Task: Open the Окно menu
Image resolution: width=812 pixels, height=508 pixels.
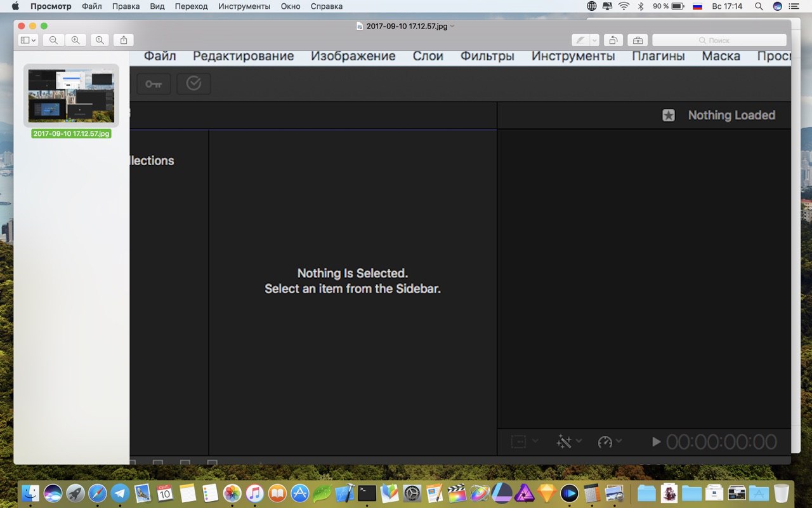Action: point(291,6)
